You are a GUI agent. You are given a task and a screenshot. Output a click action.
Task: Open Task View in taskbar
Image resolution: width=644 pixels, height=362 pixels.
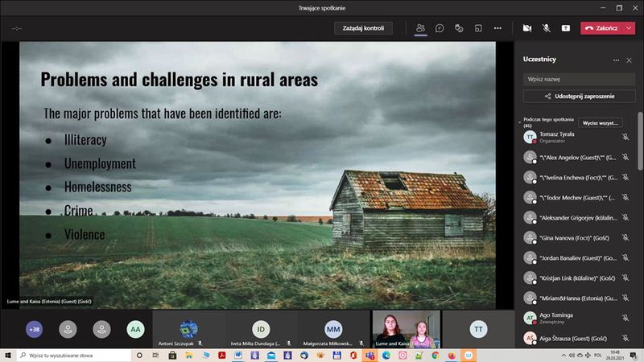155,355
